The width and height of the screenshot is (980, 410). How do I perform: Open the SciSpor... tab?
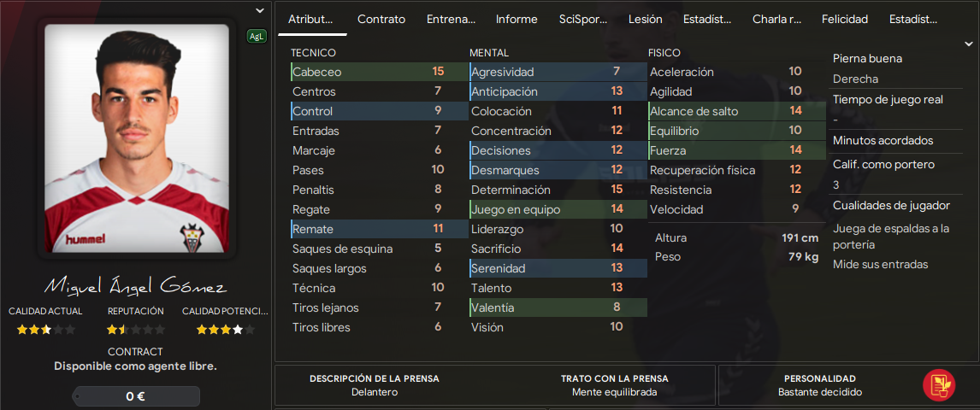[x=583, y=20]
